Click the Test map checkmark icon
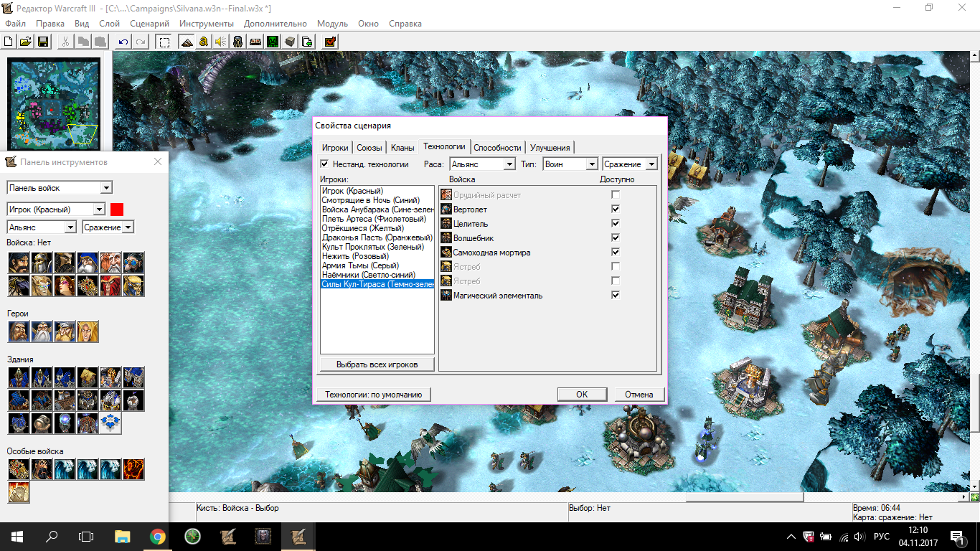The height and width of the screenshot is (551, 980). pyautogui.click(x=330, y=42)
